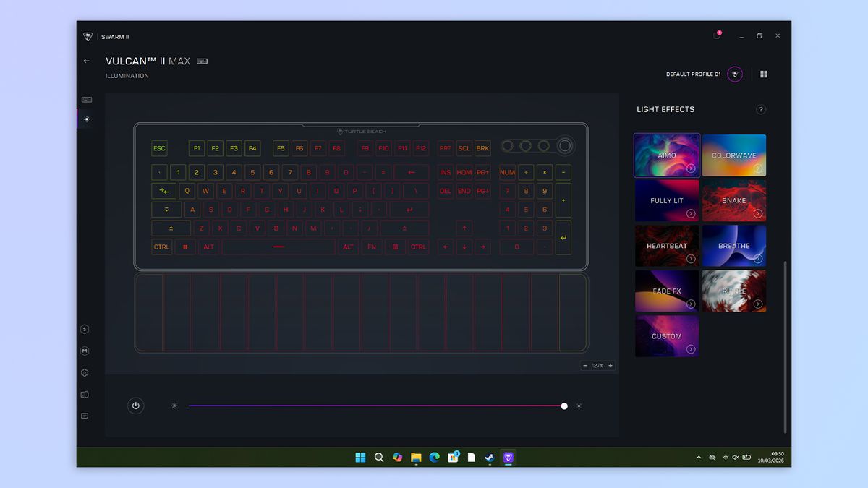Viewport: 868px width, 488px height.
Task: Go back using the left arrow icon
Action: [x=87, y=61]
